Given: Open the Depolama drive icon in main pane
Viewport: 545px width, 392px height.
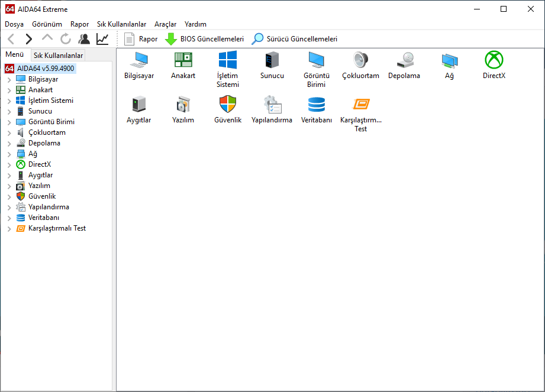Looking at the screenshot, I should point(405,60).
